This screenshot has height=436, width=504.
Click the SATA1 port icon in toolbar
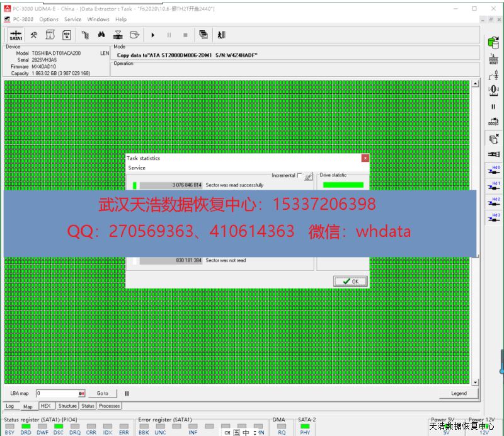(x=16, y=35)
